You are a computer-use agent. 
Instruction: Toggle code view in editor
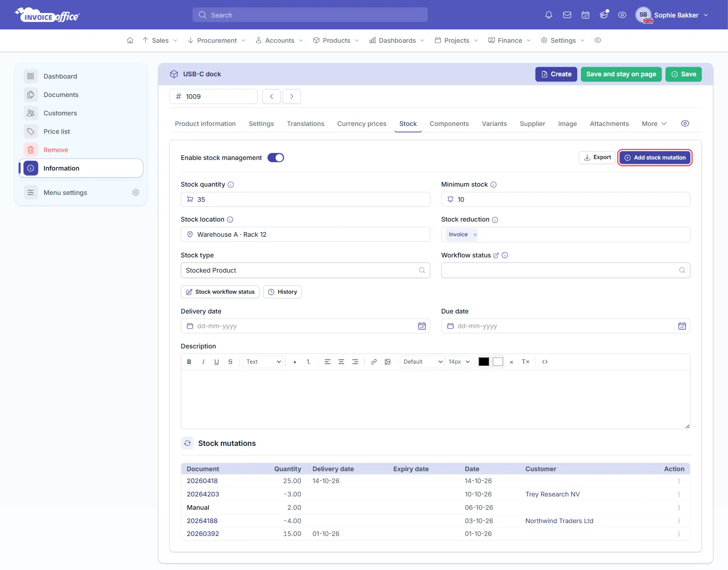[x=545, y=362]
